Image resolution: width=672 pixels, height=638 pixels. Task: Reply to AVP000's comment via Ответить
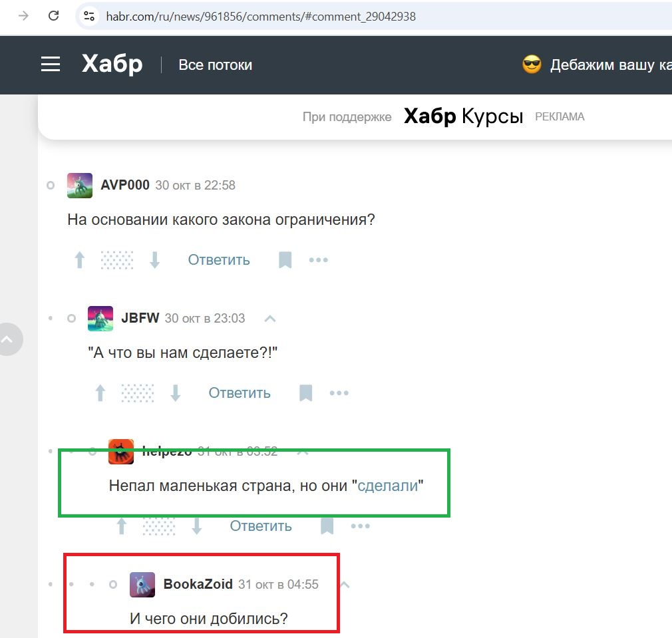point(218,259)
